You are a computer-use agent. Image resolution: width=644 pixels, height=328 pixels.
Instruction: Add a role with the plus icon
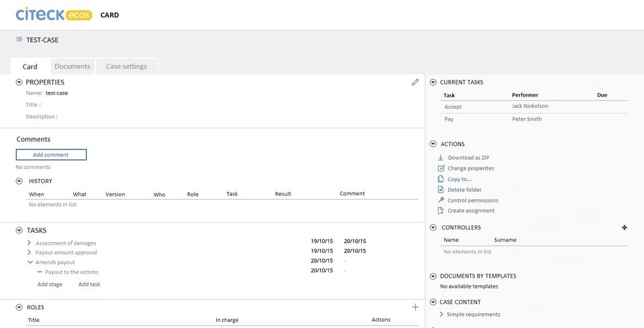click(x=415, y=307)
